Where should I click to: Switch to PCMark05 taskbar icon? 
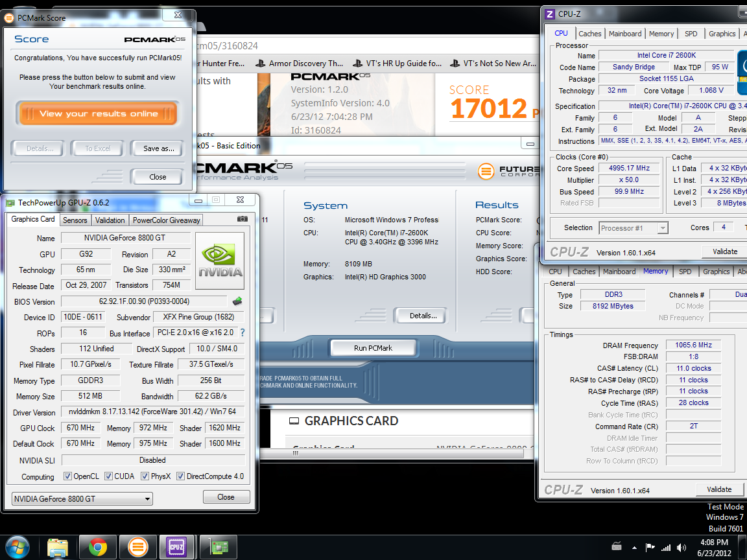[x=137, y=547]
